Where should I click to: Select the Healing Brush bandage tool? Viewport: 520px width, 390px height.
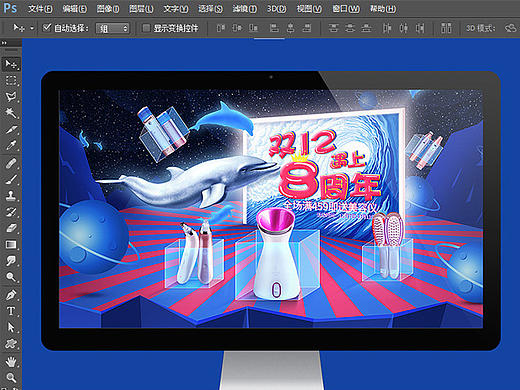point(11,163)
